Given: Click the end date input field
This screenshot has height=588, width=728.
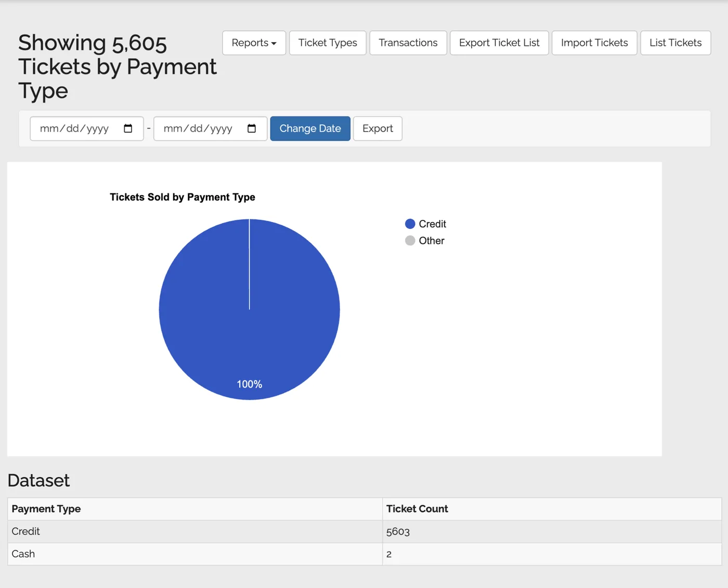Looking at the screenshot, I should 211,128.
